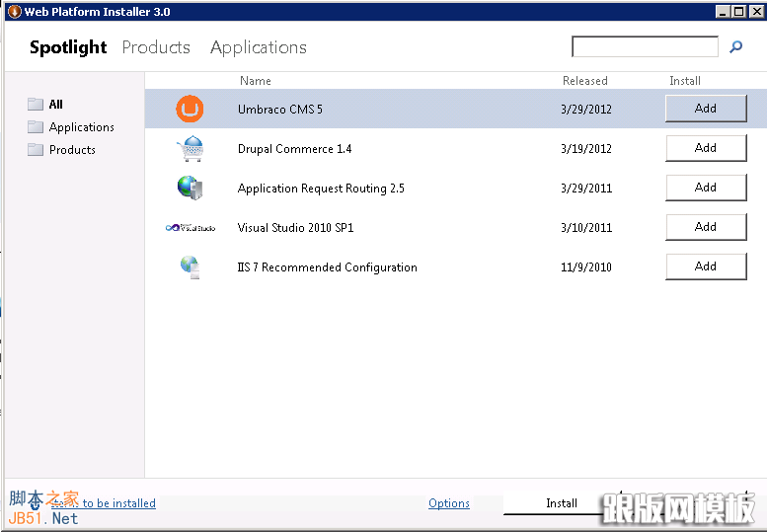Select the Applications category in sidebar

click(82, 127)
